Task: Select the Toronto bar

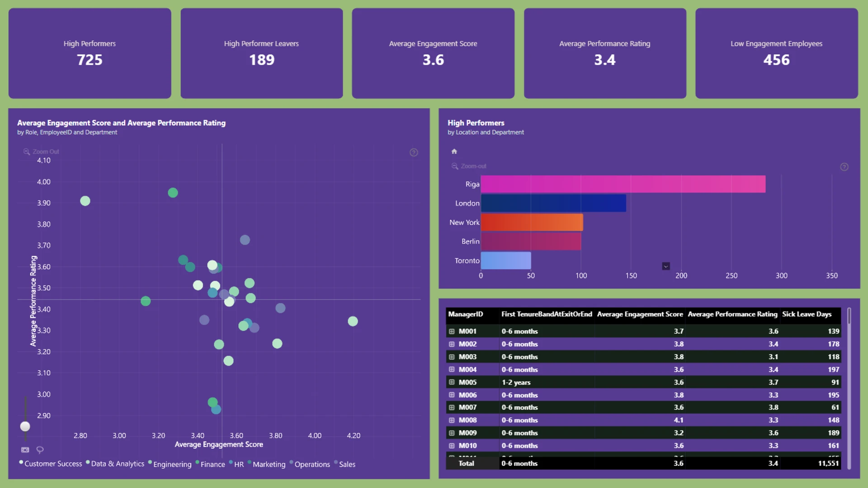Action: coord(506,261)
